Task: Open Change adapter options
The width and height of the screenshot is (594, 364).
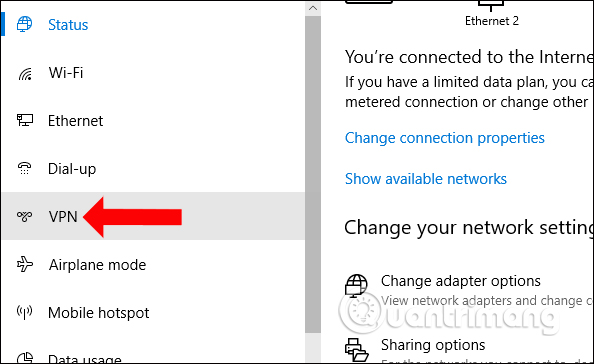Action: [x=461, y=281]
